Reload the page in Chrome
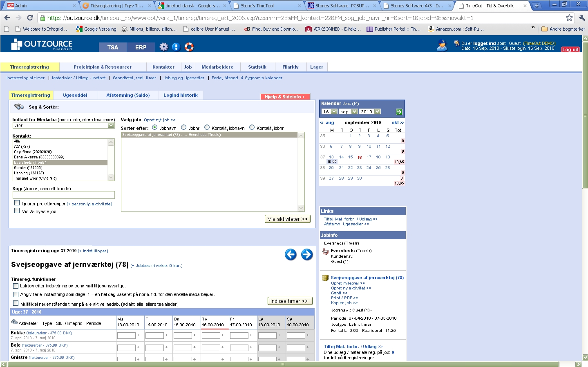Viewport: 588px width, 367px height. 30,18
